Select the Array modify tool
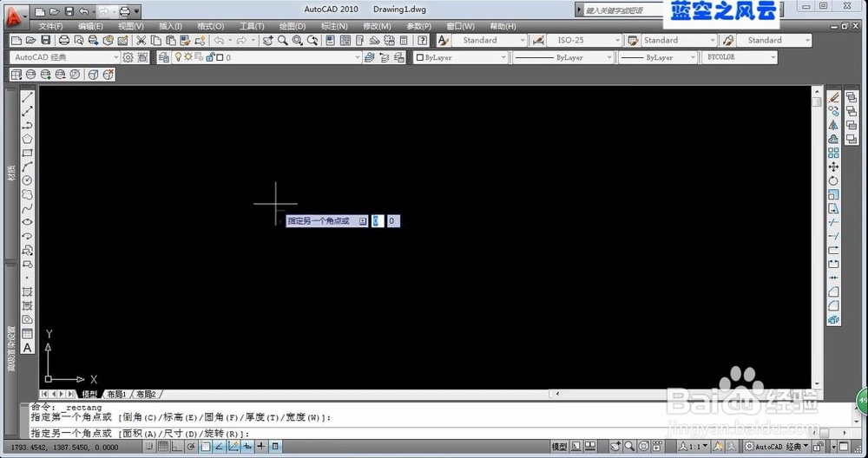This screenshot has width=868, height=458. click(x=833, y=153)
